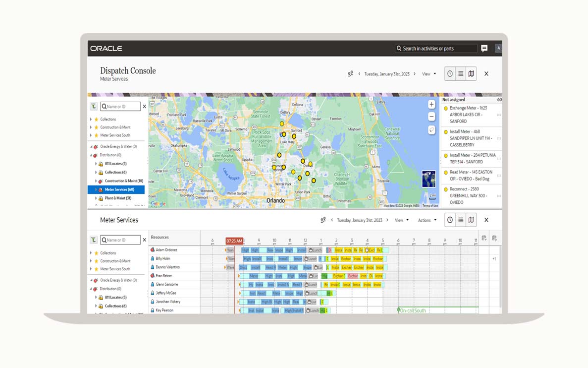Click the lasso select tool on map
Screen dimensions: 588x368
click(431, 130)
